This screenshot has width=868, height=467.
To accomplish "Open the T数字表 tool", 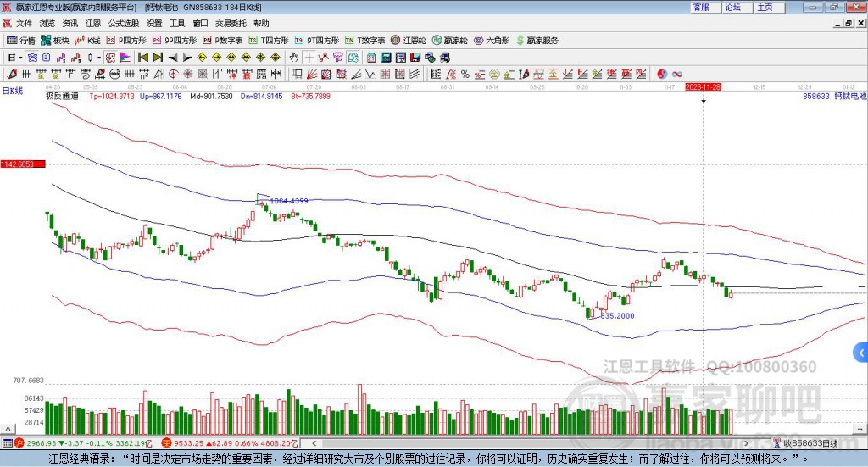I will 364,41.
